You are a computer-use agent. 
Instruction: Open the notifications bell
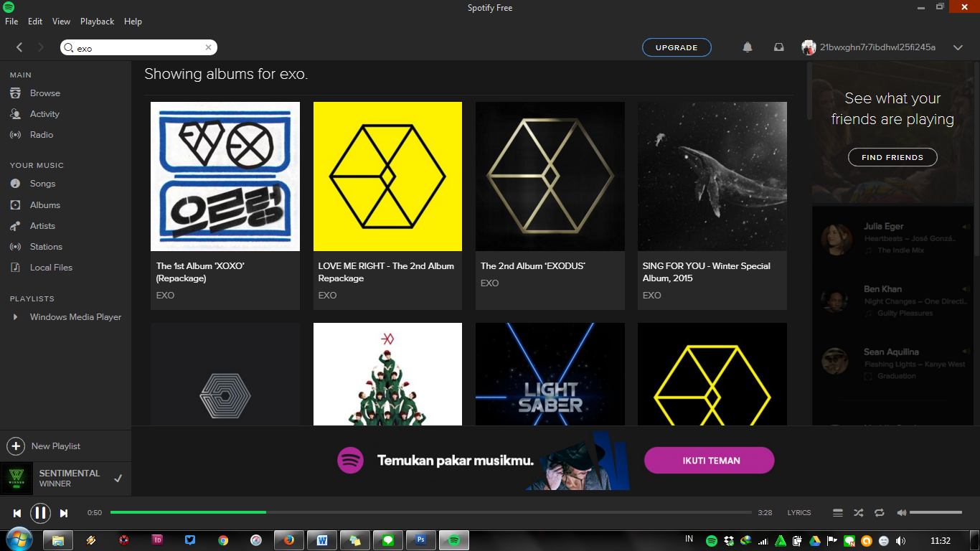[x=748, y=47]
